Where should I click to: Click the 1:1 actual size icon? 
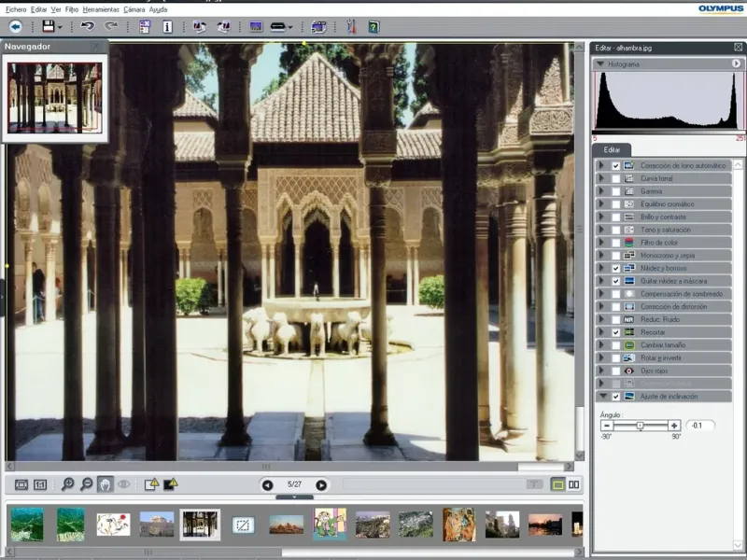(40, 484)
